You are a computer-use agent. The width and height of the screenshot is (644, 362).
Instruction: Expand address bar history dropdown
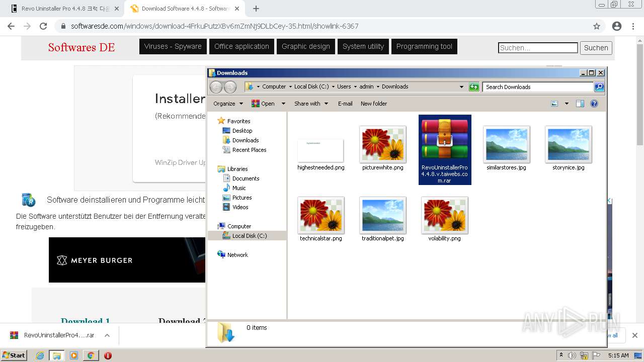(x=461, y=87)
